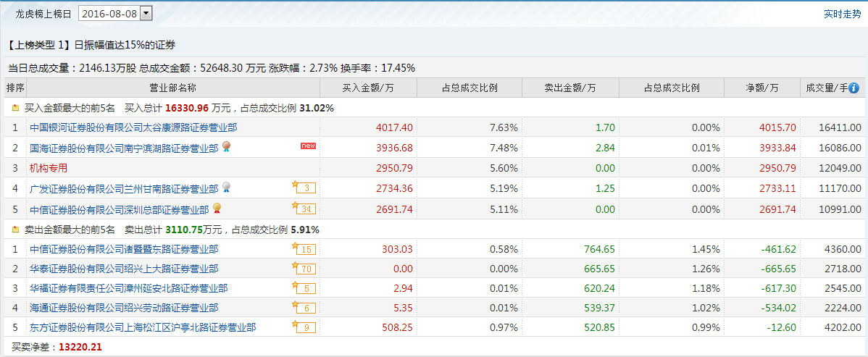Open 东方证券上海松江区沪亭北路营业部 link
Screen dimensions: 868x357
(x=143, y=327)
